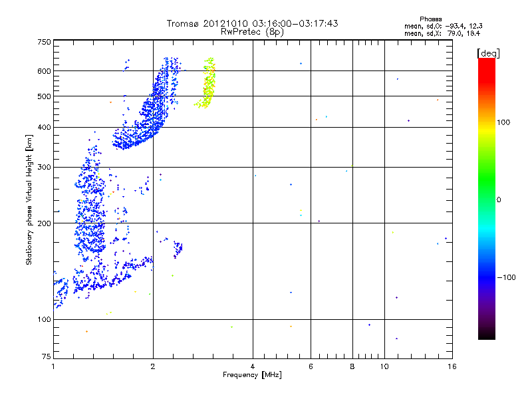The width and height of the screenshot is (532, 399).
Task: Click the colorbar tick label "100"
Action: click(503, 122)
